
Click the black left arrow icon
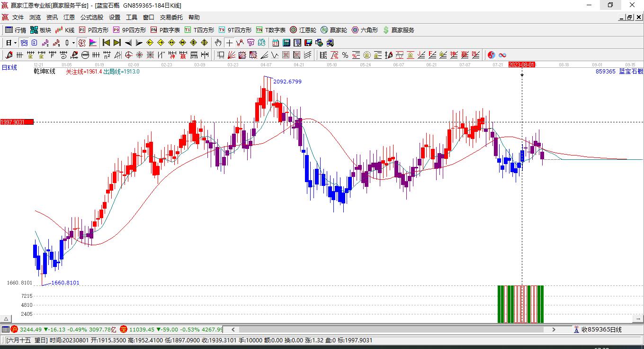128,43
